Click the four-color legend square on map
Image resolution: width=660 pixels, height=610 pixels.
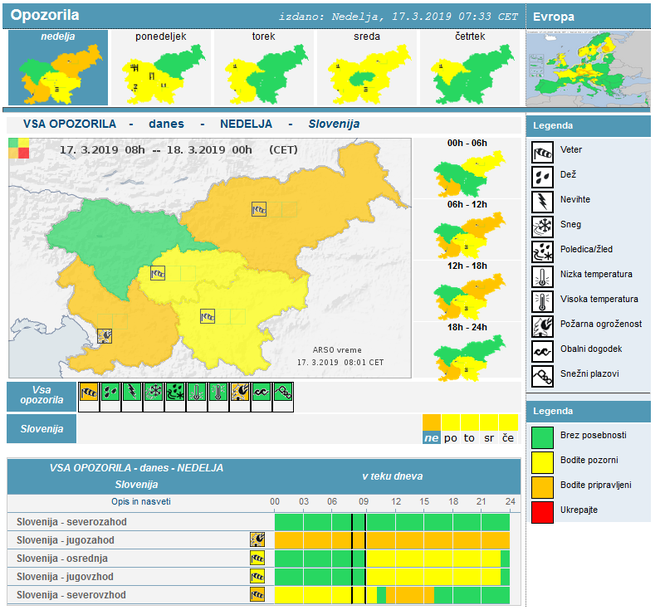19,148
